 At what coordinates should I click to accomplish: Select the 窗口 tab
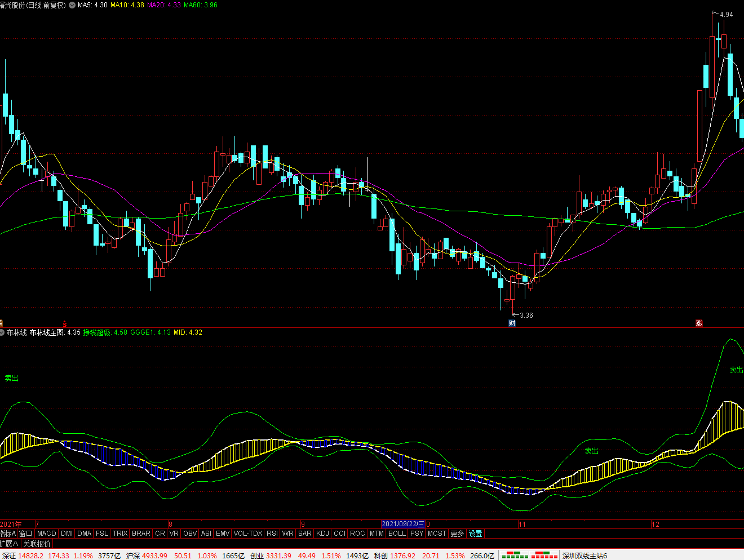click(x=26, y=534)
